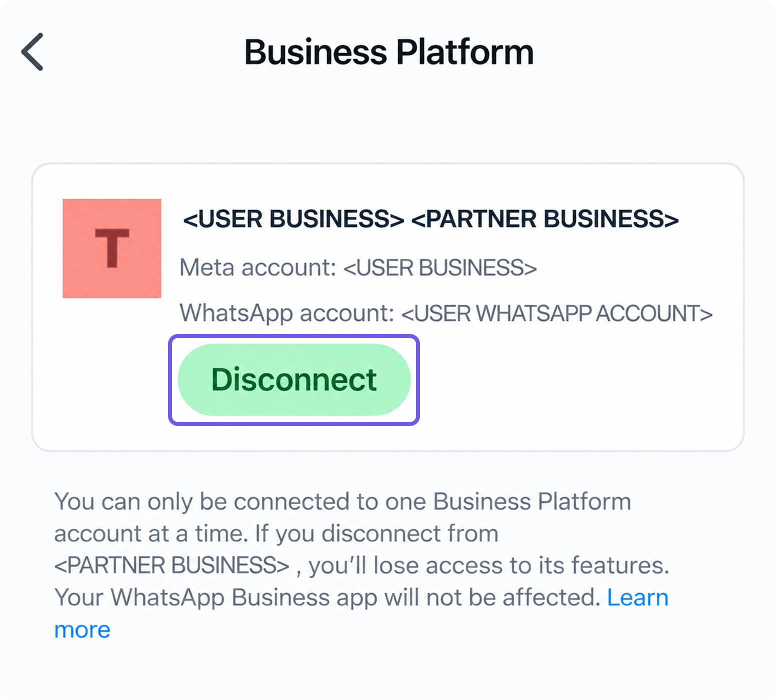Click the dark letter T inside the avatar
The image size is (776, 700).
pos(112,248)
